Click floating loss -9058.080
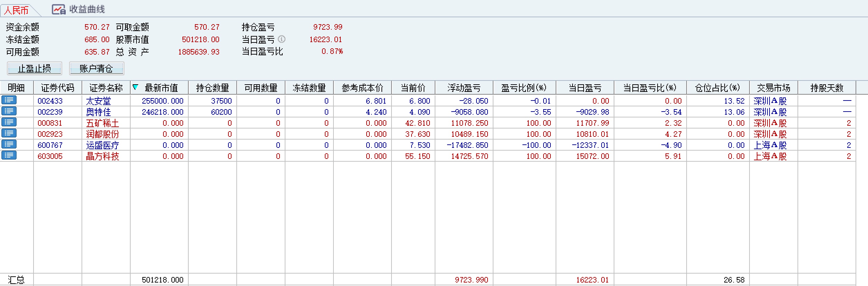The height and width of the screenshot is (286, 868). click(470, 112)
